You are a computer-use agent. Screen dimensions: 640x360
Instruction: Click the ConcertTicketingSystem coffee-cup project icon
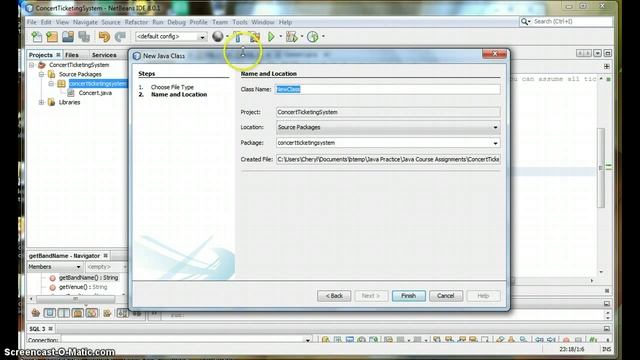tap(42, 65)
